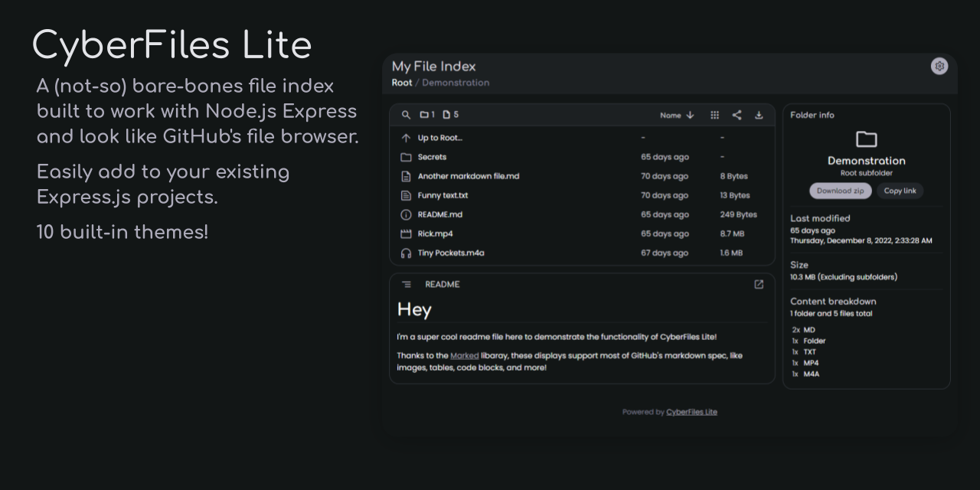This screenshot has width=980, height=490.
Task: Click the Download zip button
Action: point(840,191)
